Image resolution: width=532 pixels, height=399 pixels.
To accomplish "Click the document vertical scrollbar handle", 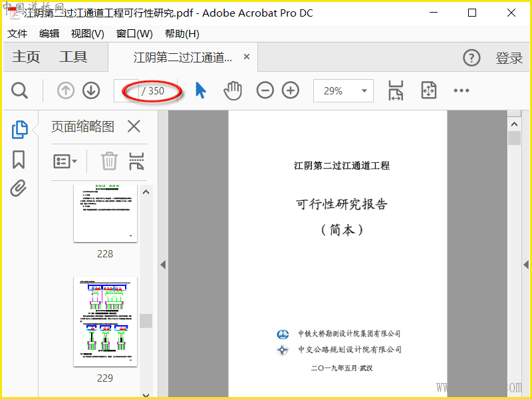I will click(x=514, y=138).
